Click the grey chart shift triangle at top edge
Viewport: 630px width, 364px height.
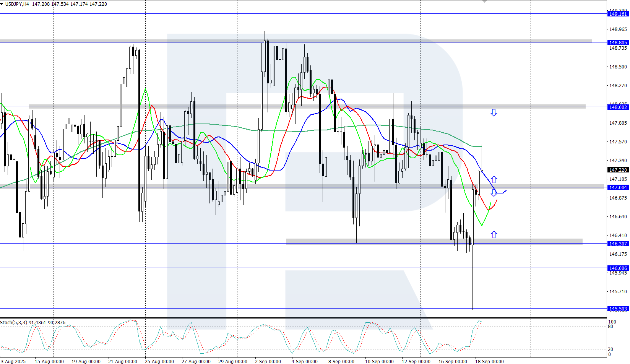click(485, 2)
